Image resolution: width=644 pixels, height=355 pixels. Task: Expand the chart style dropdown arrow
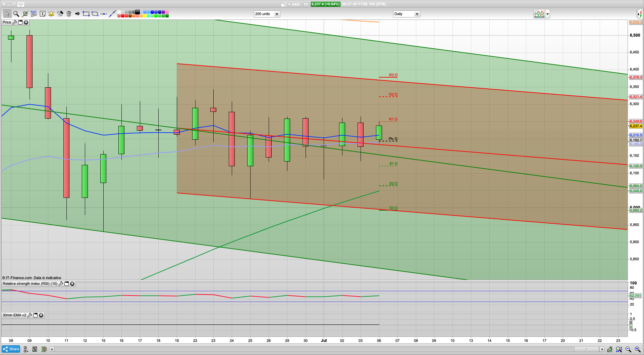548,14
